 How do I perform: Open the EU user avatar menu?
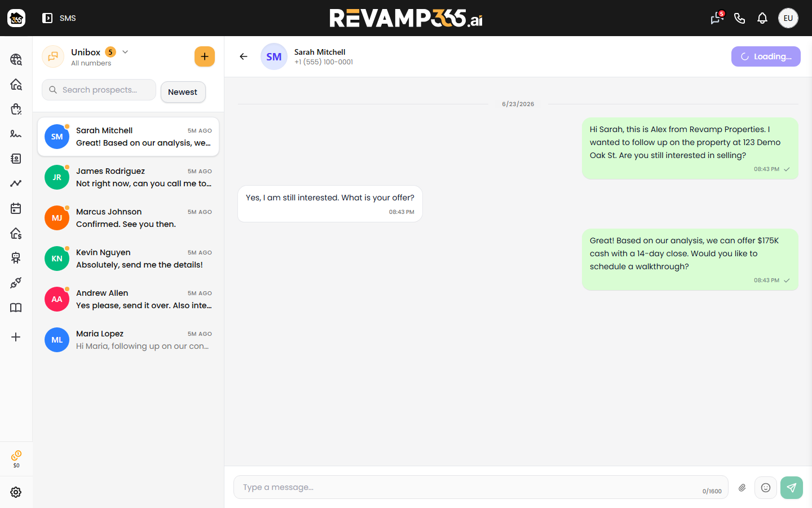click(x=788, y=18)
